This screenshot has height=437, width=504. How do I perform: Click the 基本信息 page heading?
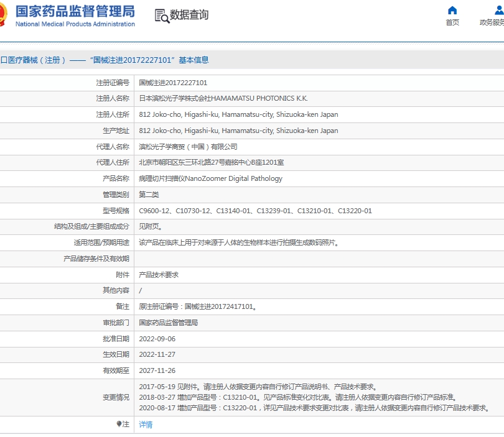194,60
